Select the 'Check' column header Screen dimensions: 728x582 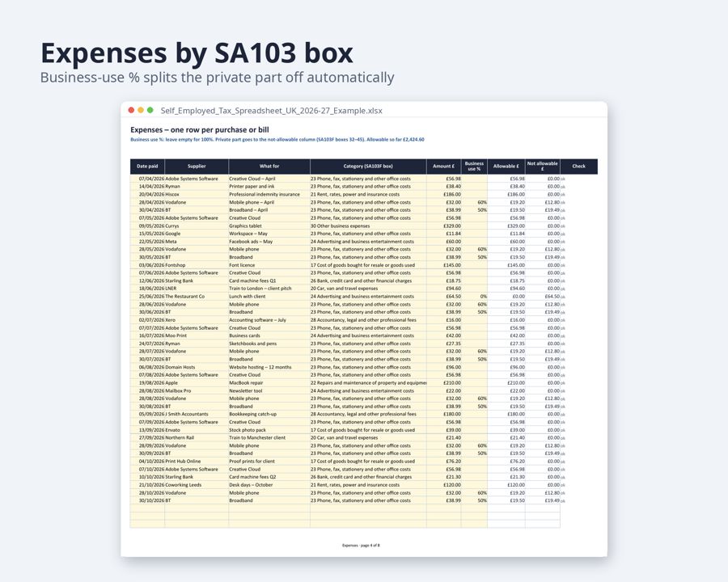579,167
